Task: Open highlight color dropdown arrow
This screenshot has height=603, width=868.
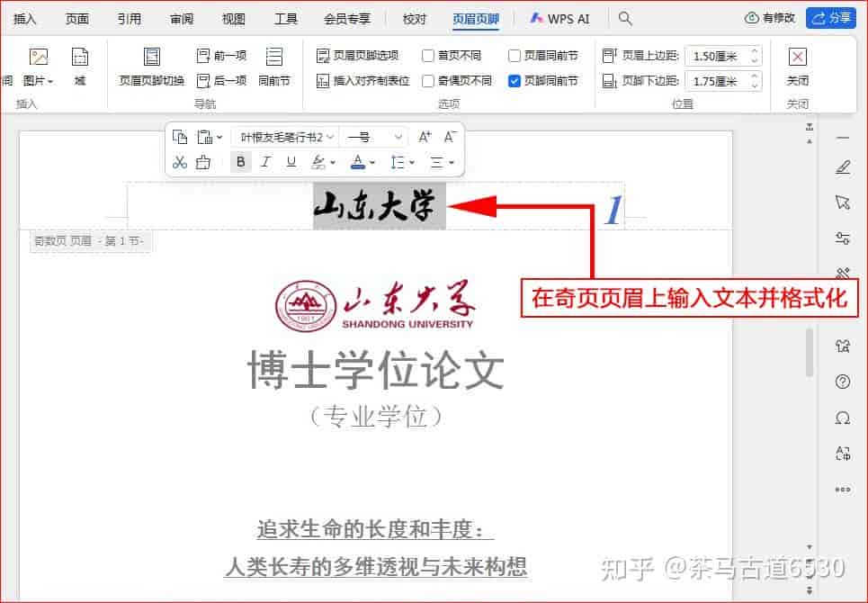Action: [333, 163]
